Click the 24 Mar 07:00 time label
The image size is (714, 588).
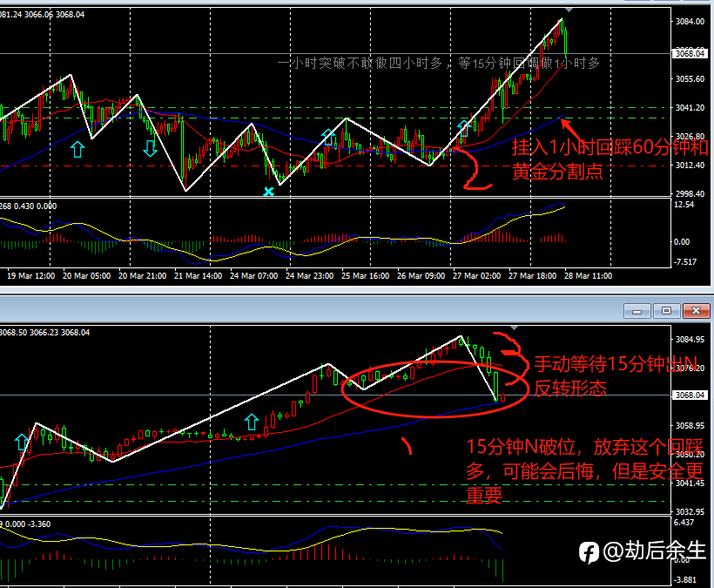pos(253,275)
